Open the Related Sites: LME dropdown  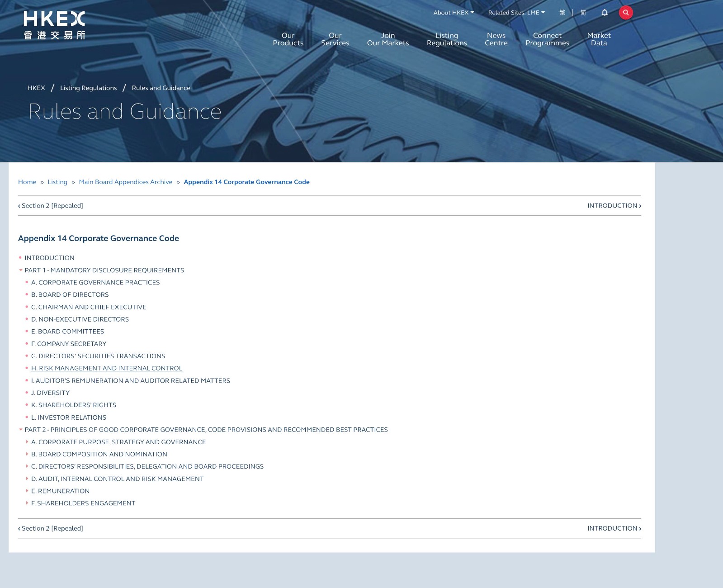click(516, 13)
